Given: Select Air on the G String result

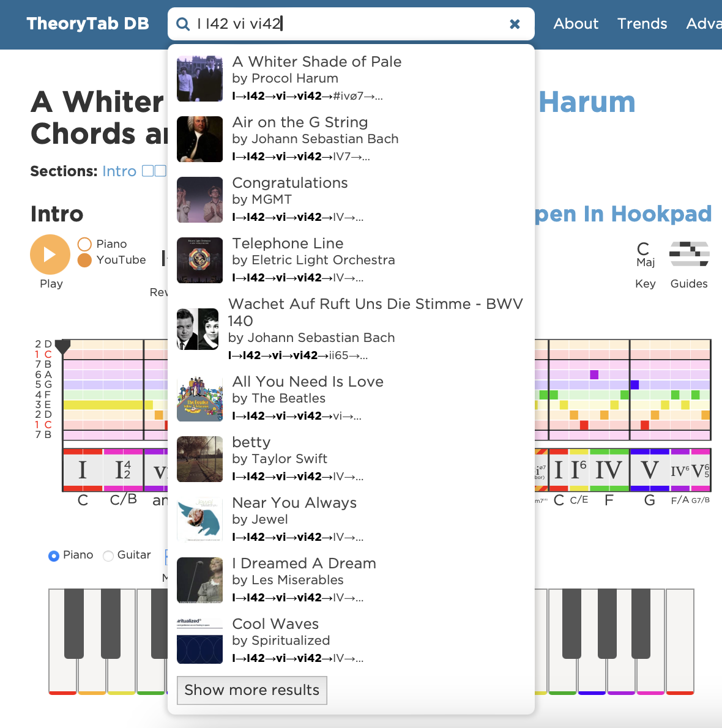Looking at the screenshot, I should pos(351,139).
